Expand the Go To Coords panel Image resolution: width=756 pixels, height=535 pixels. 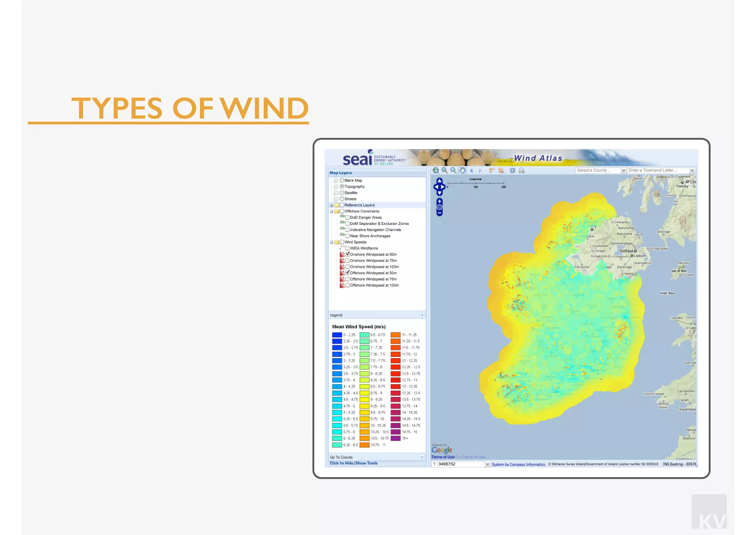[x=422, y=457]
